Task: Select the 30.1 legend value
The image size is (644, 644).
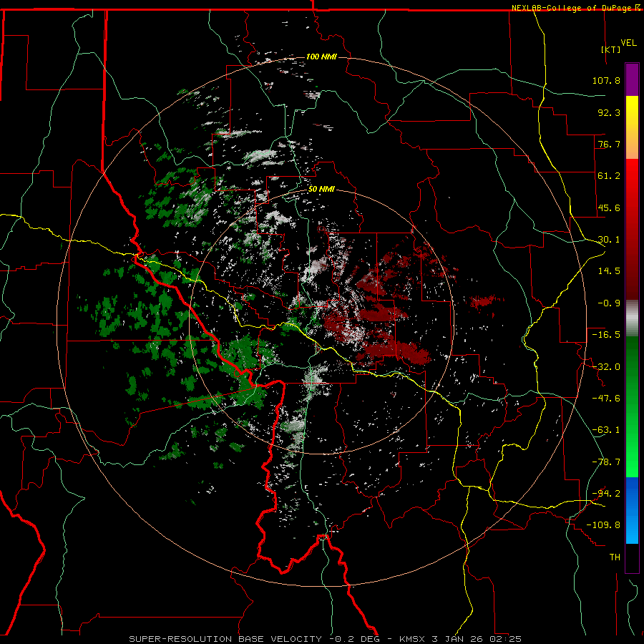Action: (609, 240)
